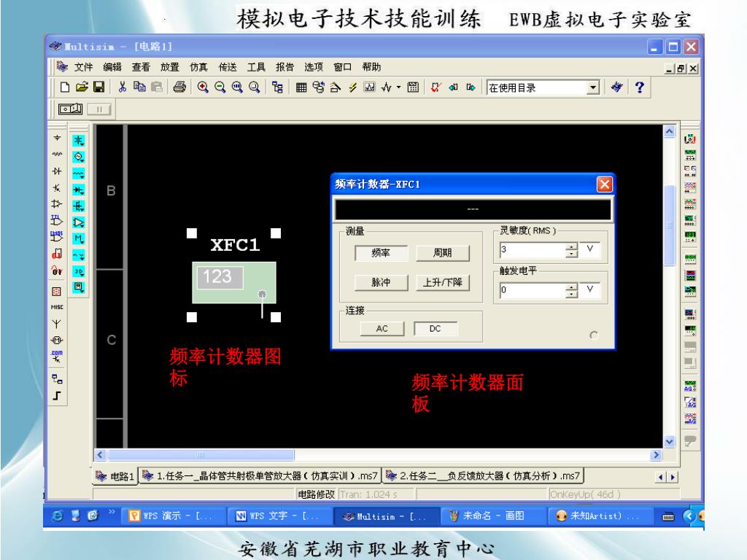Paste with the clipboard icon
Image resolution: width=747 pixels, height=560 pixels.
[x=157, y=87]
